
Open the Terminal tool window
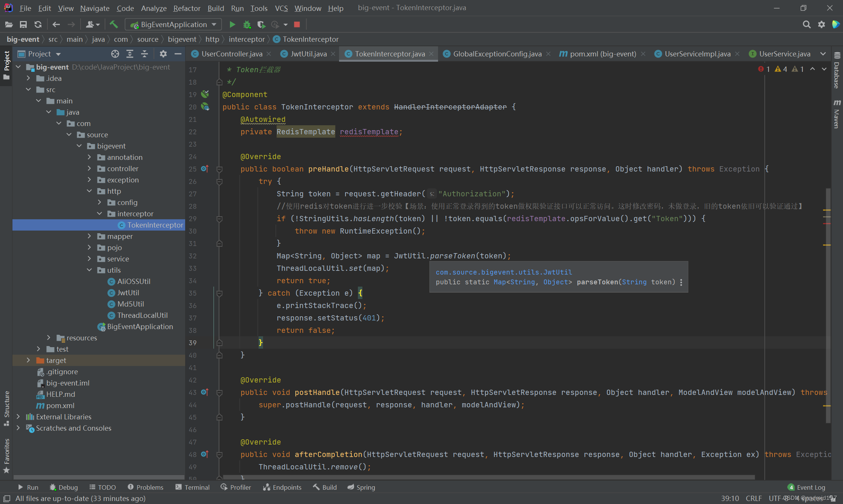192,487
